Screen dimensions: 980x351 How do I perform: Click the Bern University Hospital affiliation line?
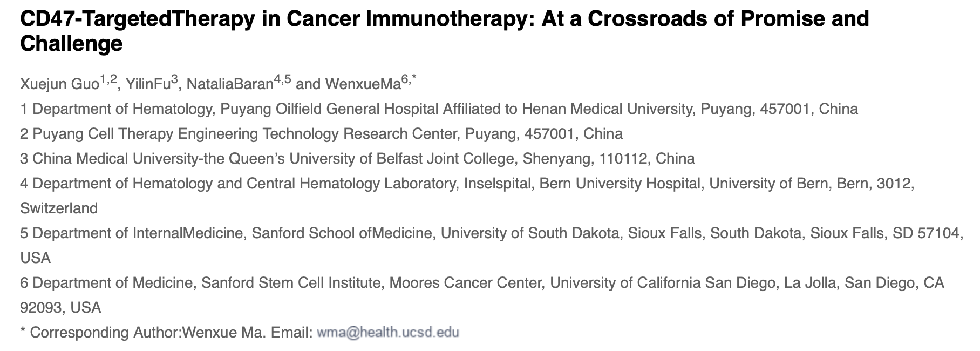click(x=467, y=184)
